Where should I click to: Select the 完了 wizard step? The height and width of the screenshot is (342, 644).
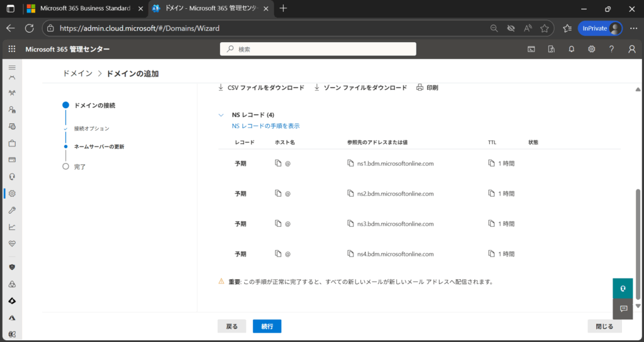(79, 167)
